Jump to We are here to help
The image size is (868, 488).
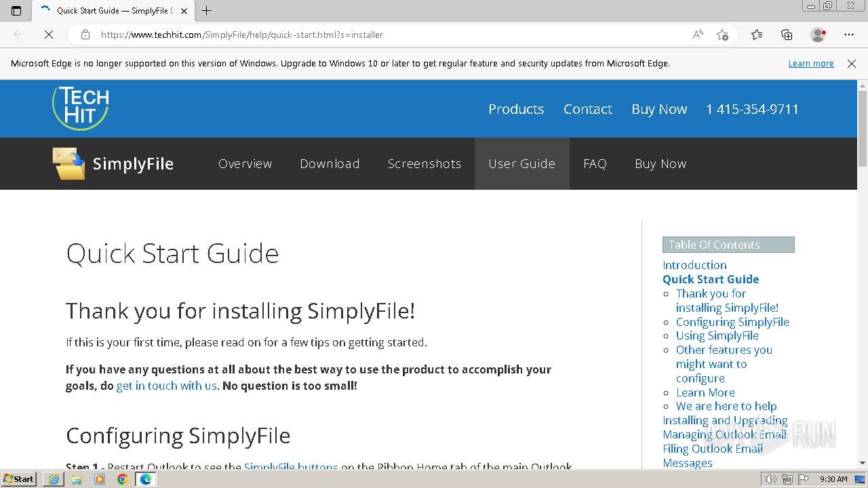[x=726, y=406]
